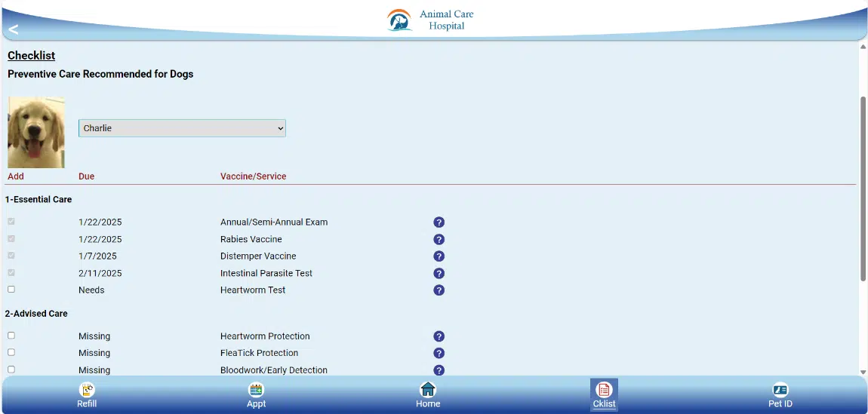
Task: Go back using the top-left arrow
Action: (x=13, y=29)
